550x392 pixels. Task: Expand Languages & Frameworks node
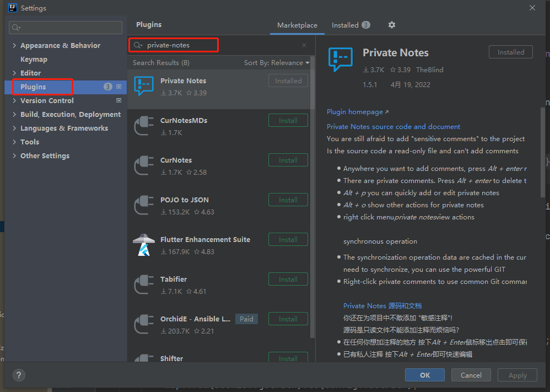14,128
